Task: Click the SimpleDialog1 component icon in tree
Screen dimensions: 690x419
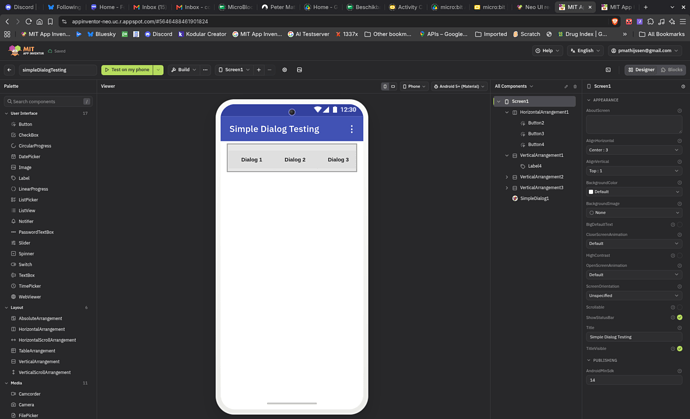Action: tap(514, 198)
